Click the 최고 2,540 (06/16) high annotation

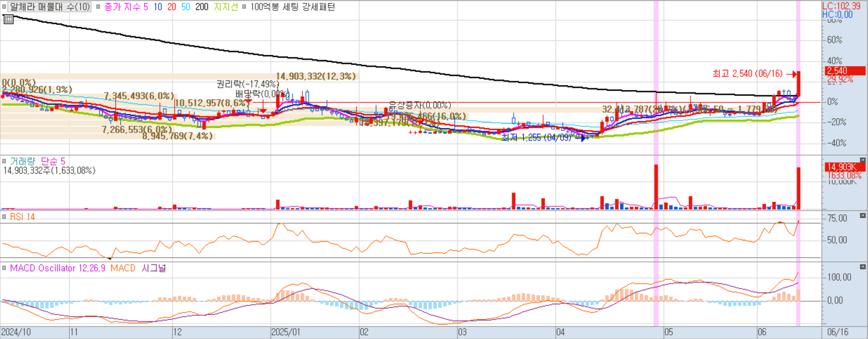(x=747, y=74)
